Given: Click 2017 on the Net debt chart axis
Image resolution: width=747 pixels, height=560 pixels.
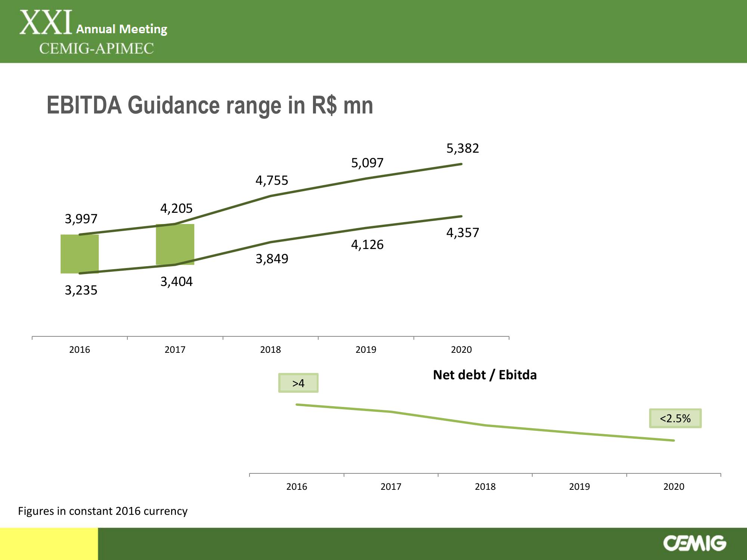Looking at the screenshot, I should [391, 487].
